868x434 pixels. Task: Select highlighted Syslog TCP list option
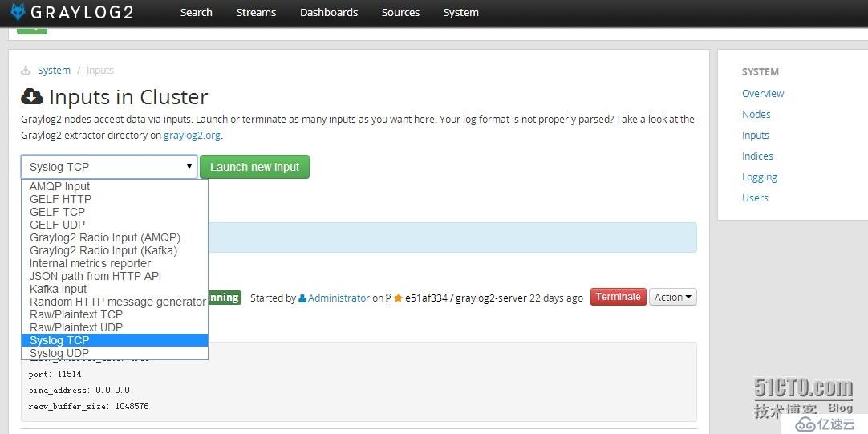115,340
